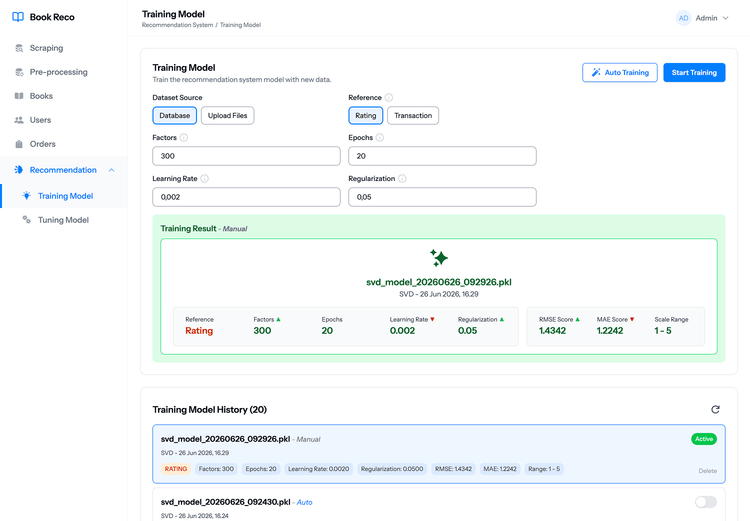Click the Scraping sidebar icon
The height and width of the screenshot is (521, 750).
pyautogui.click(x=19, y=48)
